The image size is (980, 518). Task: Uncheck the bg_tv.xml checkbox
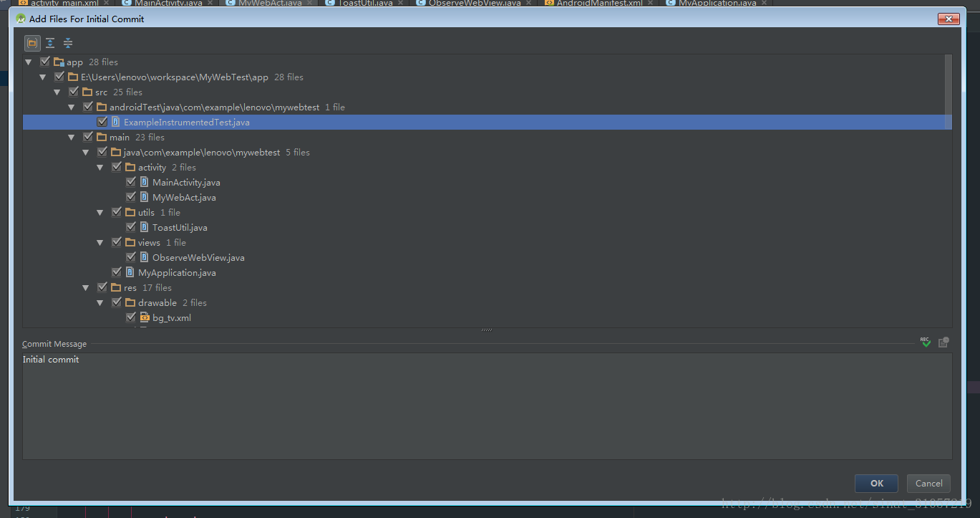point(131,317)
